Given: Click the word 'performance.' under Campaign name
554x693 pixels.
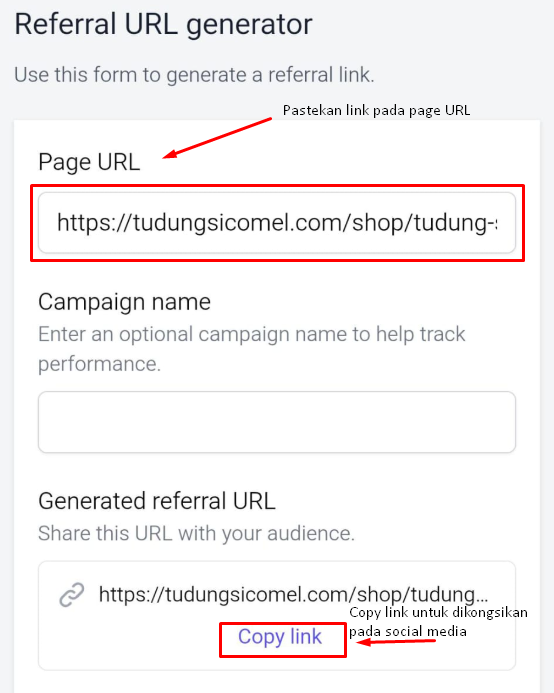Looking at the screenshot, I should coord(99,364).
